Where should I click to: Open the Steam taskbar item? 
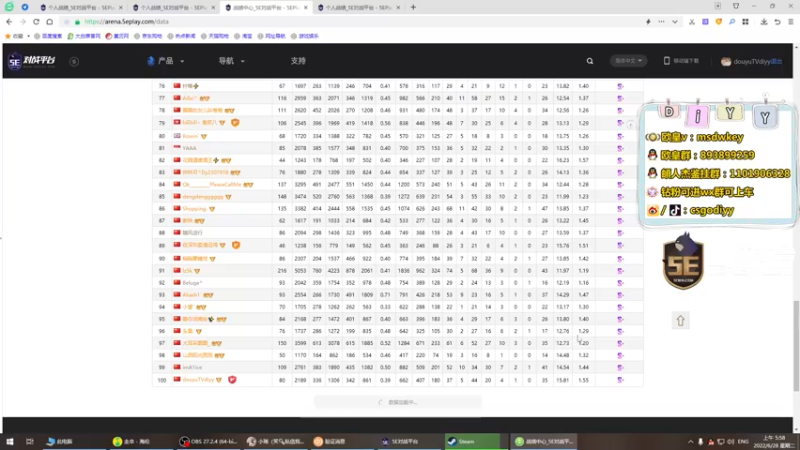click(472, 441)
